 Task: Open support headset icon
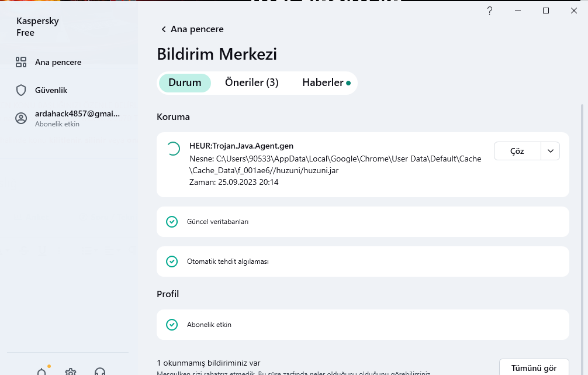click(x=100, y=371)
